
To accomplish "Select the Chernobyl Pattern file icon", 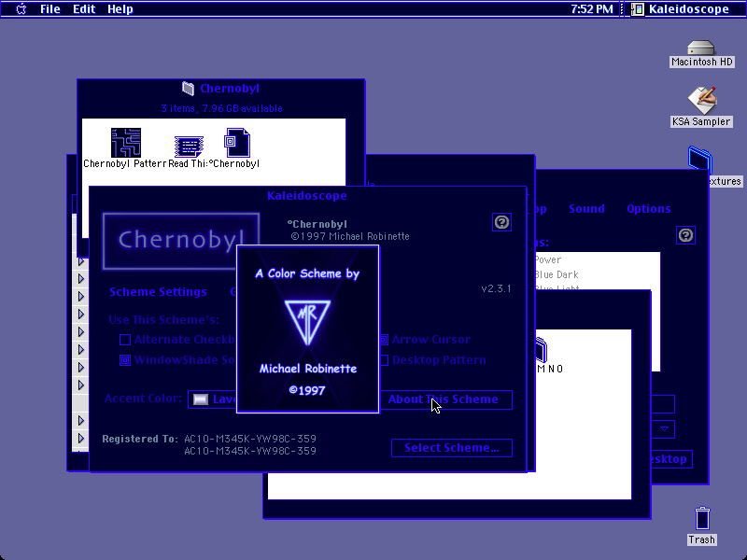I will pos(126,143).
